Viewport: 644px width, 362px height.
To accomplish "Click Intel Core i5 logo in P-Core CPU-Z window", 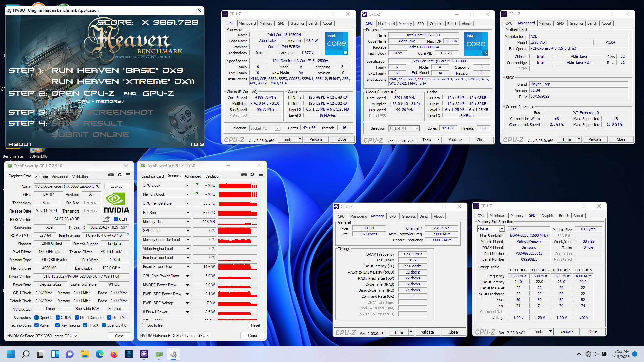I will coord(337,44).
